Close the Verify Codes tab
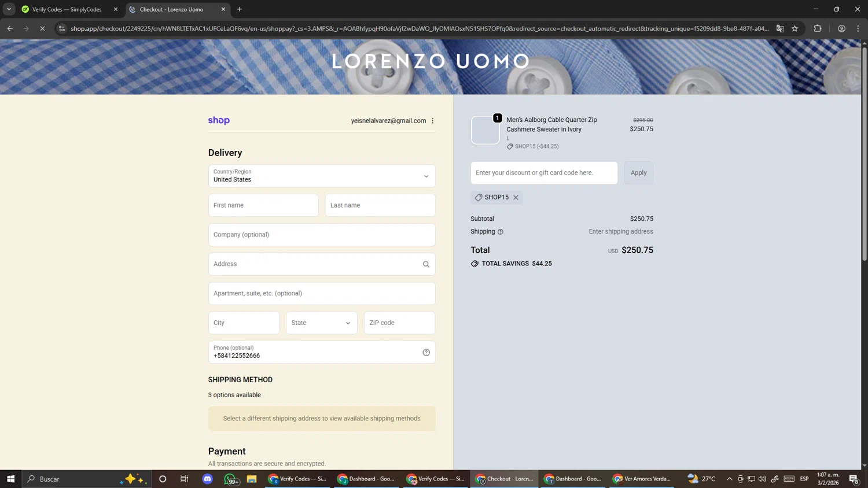868x488 pixels. (115, 9)
